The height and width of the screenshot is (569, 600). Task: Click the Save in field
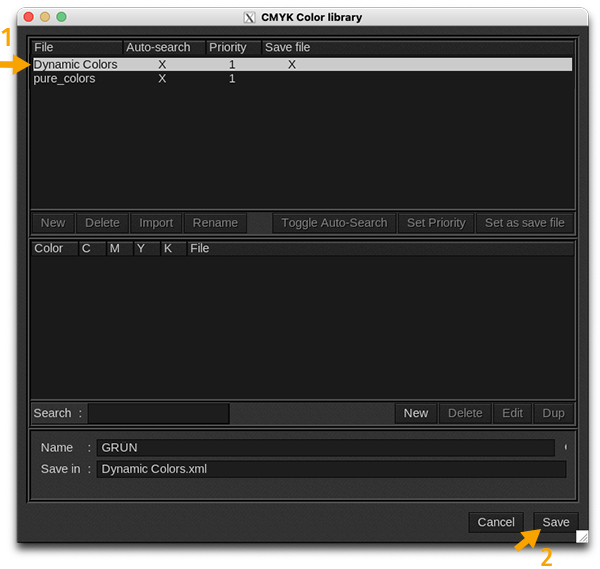point(331,469)
